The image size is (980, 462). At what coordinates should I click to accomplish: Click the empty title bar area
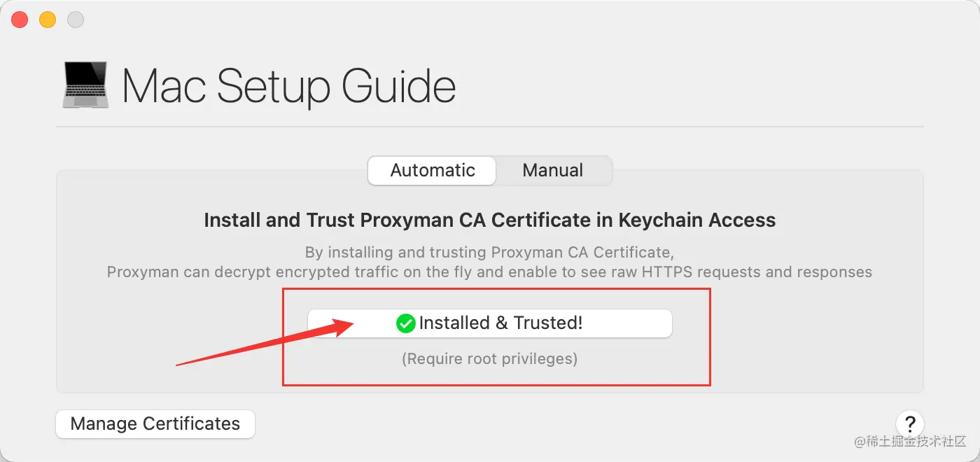point(490,20)
